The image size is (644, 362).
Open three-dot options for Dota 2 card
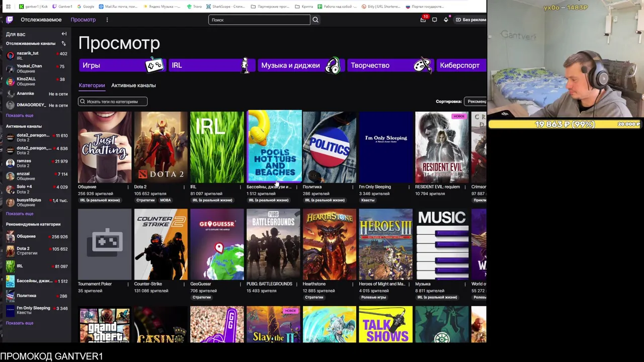point(184,187)
